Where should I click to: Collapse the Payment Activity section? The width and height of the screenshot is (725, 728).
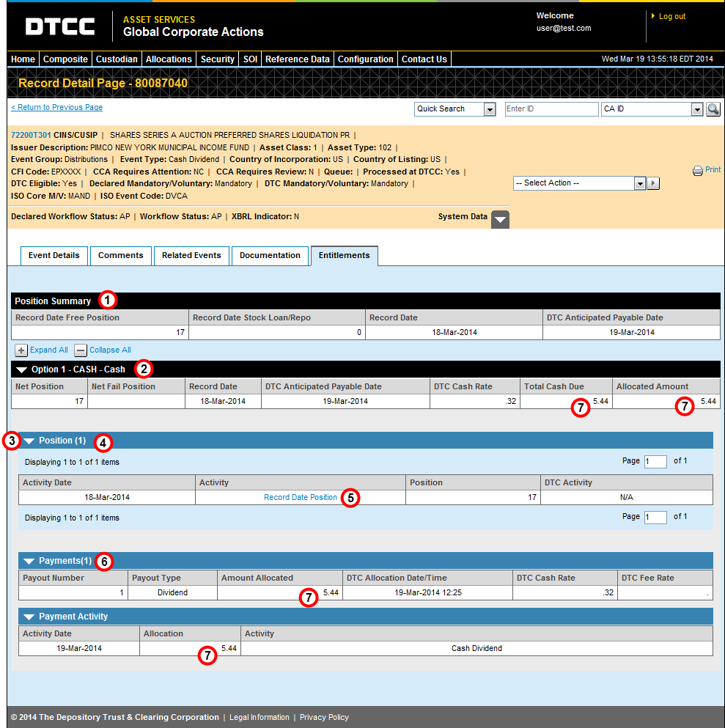(29, 617)
